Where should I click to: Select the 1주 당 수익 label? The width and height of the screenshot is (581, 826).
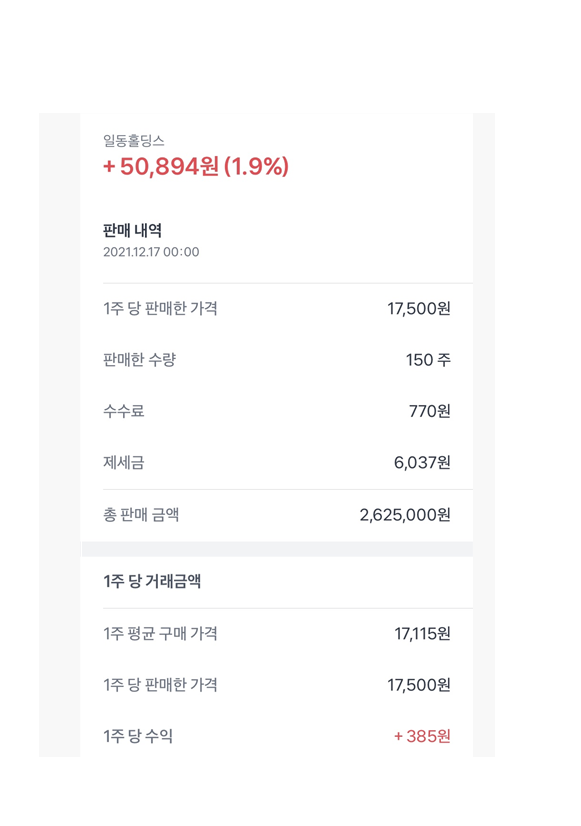(x=138, y=736)
